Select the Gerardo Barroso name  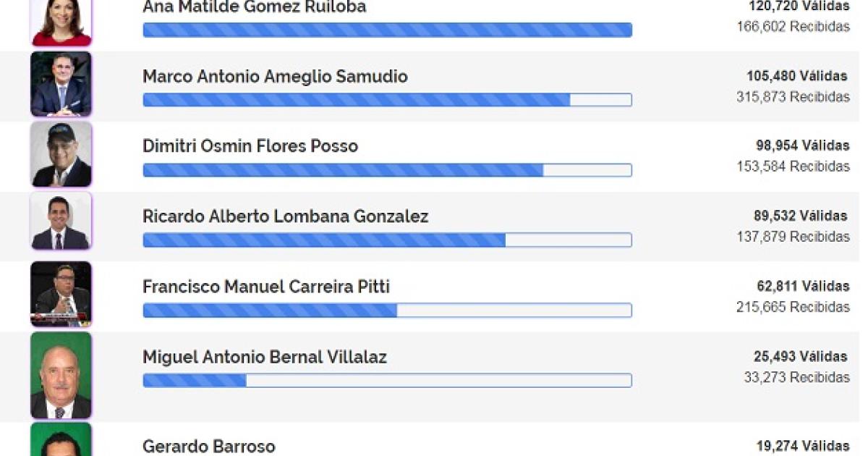tap(209, 446)
